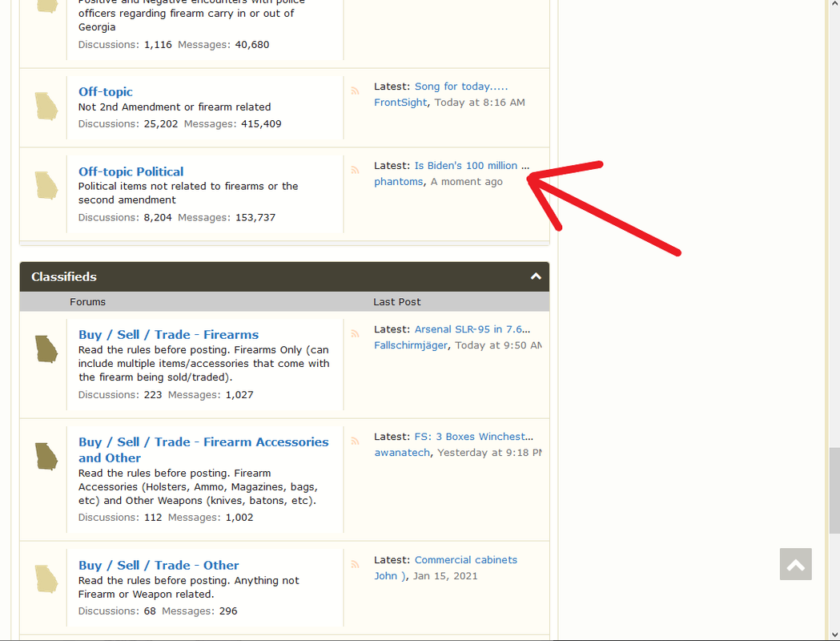Open RSS feed for Buy/Sell/Trade Other
Image resolution: width=840 pixels, height=641 pixels.
point(356,564)
